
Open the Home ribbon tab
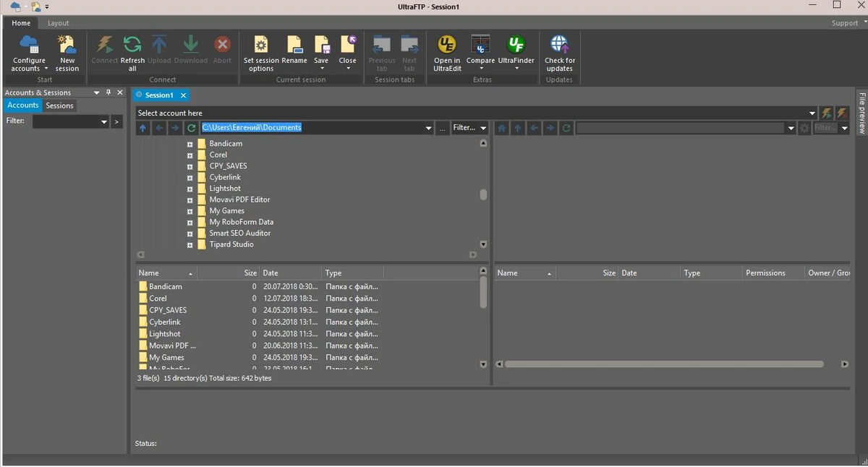(21, 23)
